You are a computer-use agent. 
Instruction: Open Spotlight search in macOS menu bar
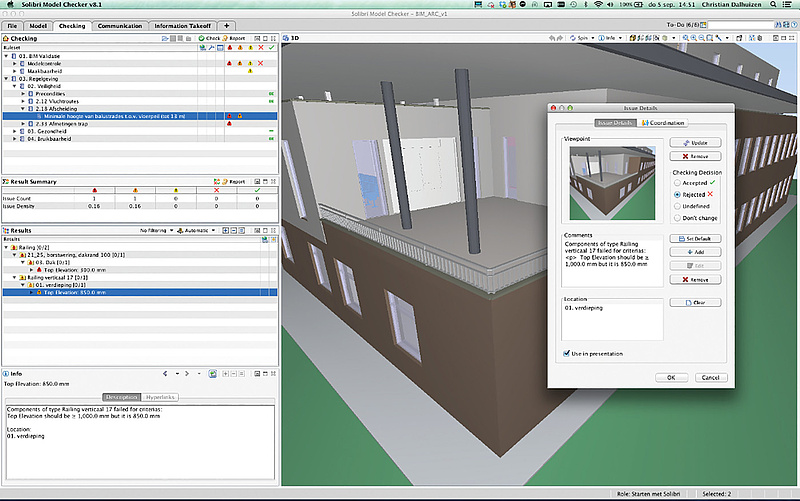tap(773, 4)
